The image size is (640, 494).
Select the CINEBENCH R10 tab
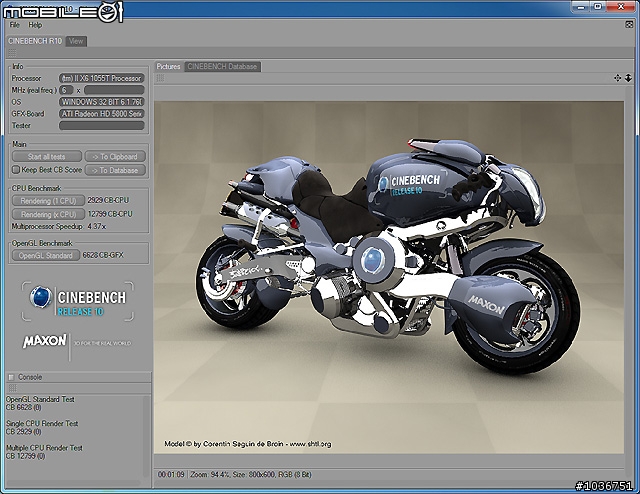[35, 41]
